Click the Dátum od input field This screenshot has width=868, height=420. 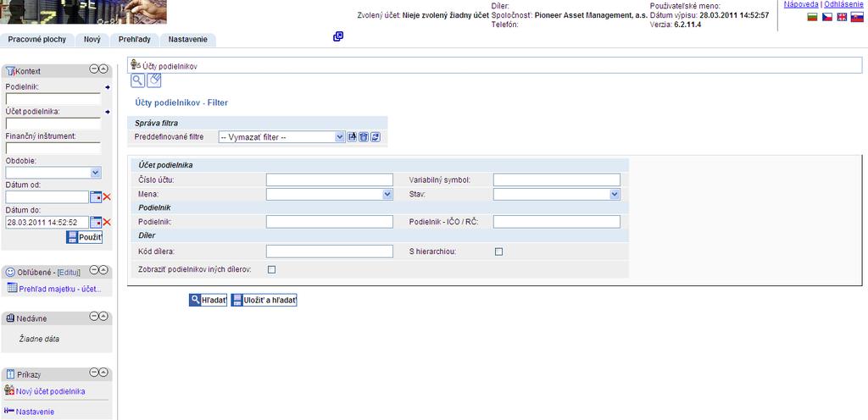coord(47,197)
